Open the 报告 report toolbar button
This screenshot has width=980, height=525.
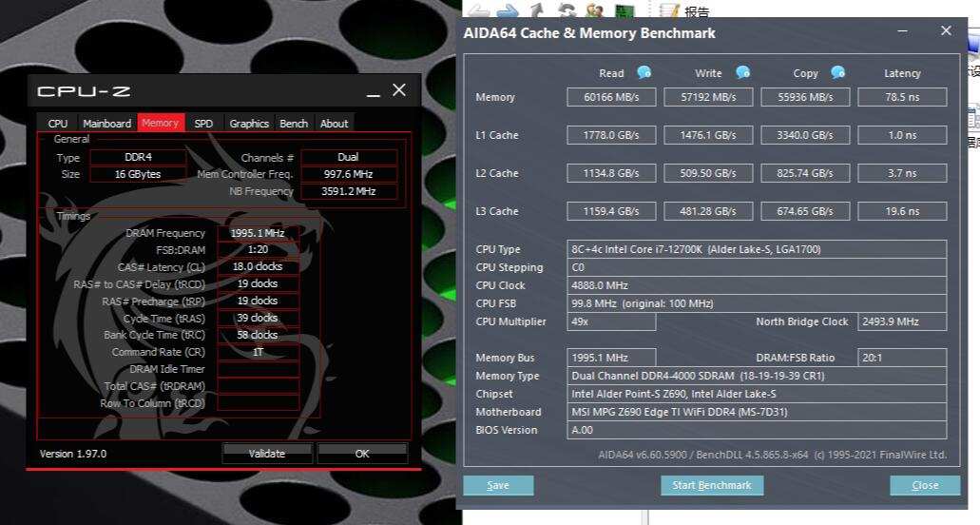tap(685, 10)
